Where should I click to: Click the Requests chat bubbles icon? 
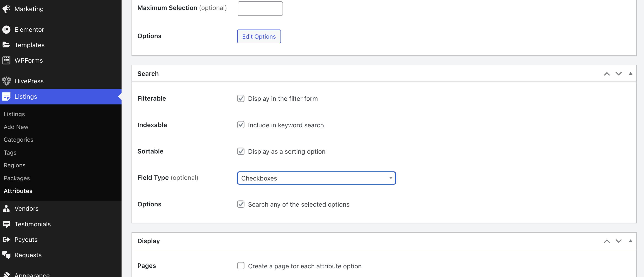[6, 255]
